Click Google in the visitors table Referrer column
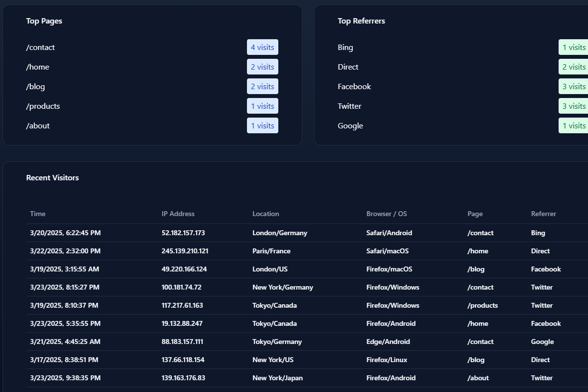The image size is (588, 392). pos(542,342)
